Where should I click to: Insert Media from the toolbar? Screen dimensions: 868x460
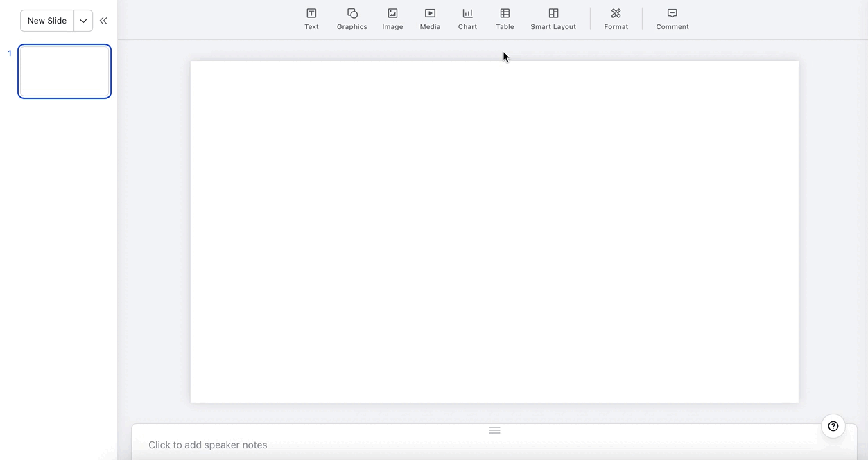coord(430,13)
